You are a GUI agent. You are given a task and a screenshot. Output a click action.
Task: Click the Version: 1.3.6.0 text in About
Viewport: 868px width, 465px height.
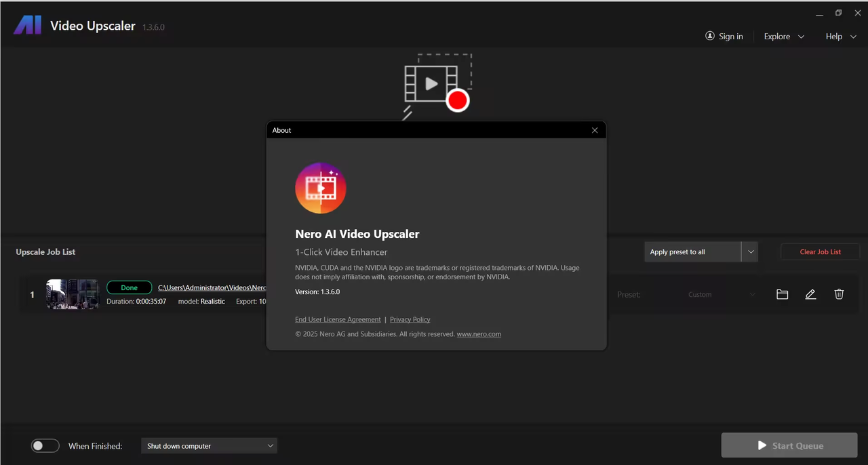click(317, 291)
